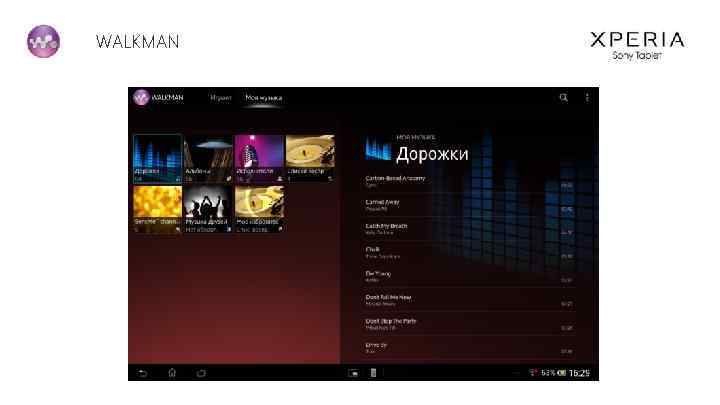Screen dimensions: 720x405
Task: Open the small apps launcher icon
Action: click(x=353, y=373)
